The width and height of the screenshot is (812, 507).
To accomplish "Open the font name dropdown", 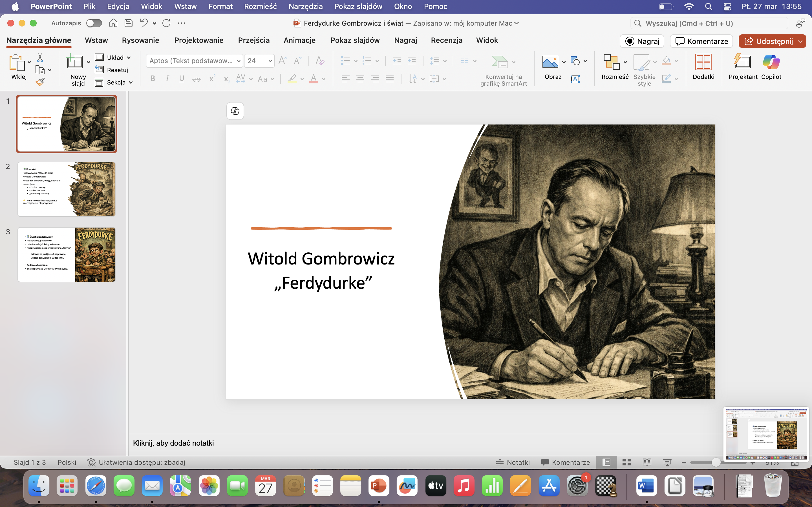I will [239, 61].
